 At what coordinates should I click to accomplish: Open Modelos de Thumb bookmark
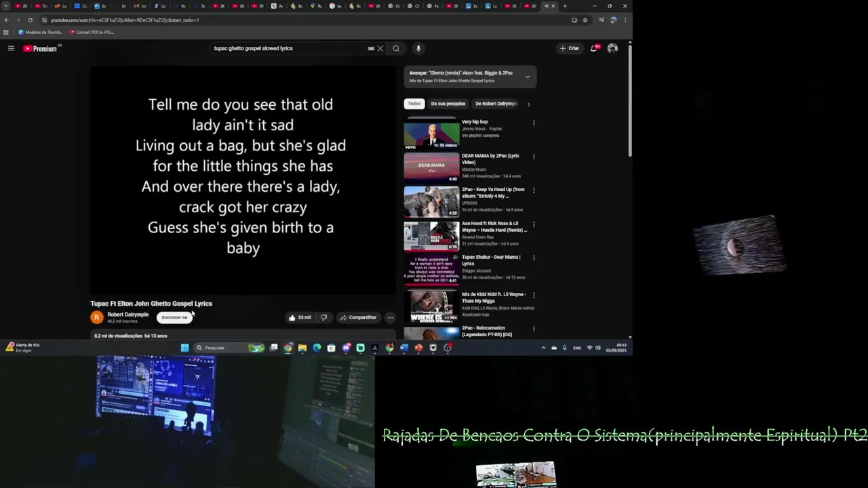(41, 32)
